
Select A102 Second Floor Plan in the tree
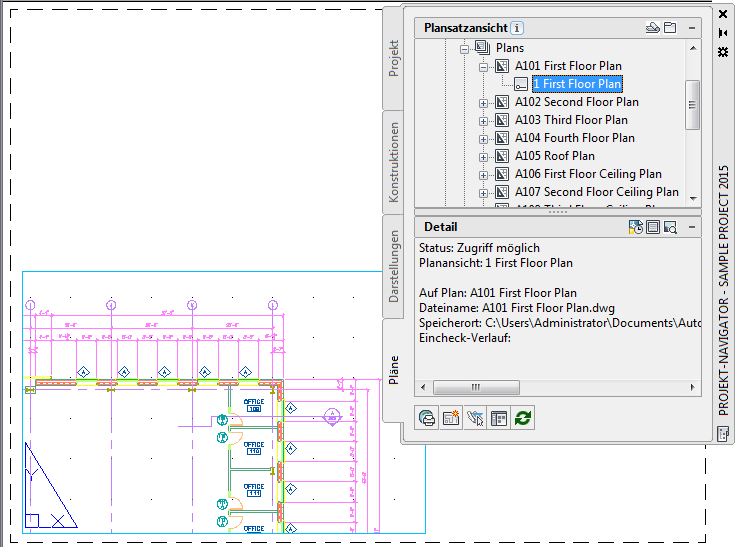[577, 102]
